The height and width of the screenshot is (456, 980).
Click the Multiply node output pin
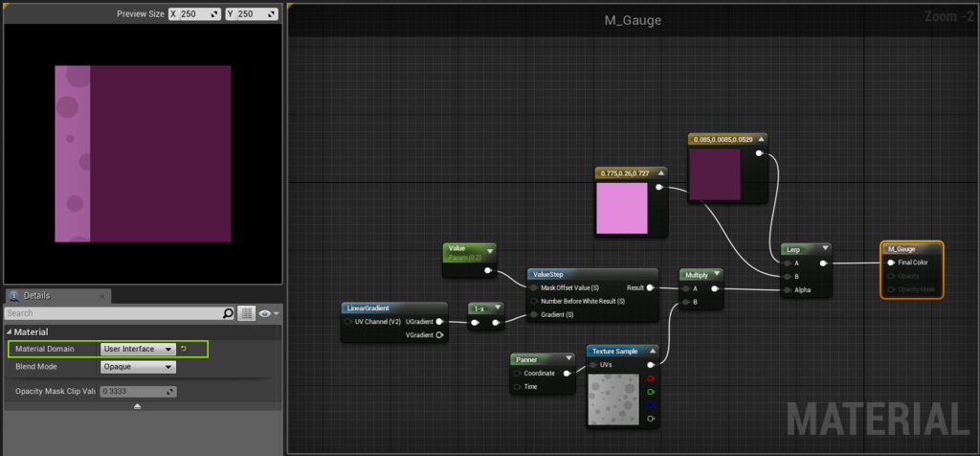click(x=714, y=289)
